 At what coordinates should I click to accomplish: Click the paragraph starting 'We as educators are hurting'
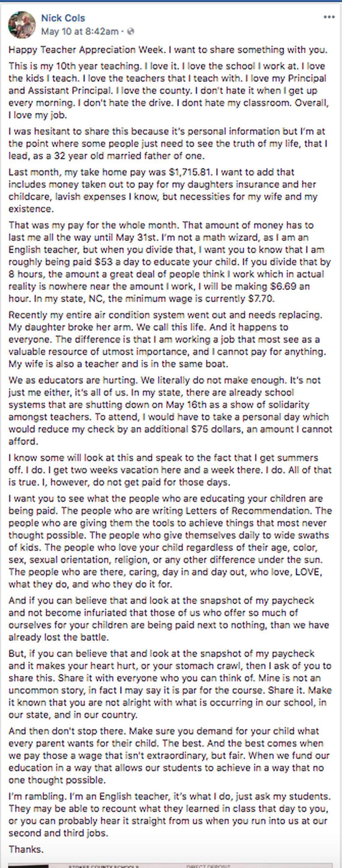(x=169, y=411)
